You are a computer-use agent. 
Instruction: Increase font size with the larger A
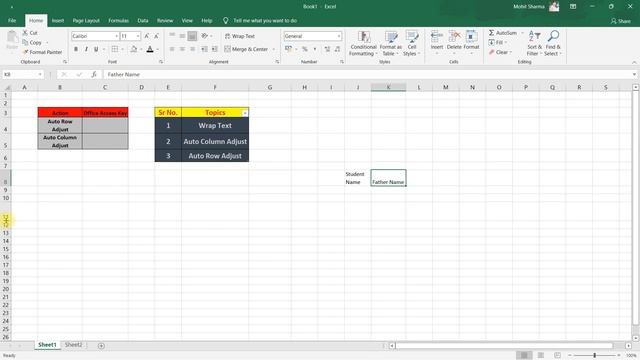[147, 36]
